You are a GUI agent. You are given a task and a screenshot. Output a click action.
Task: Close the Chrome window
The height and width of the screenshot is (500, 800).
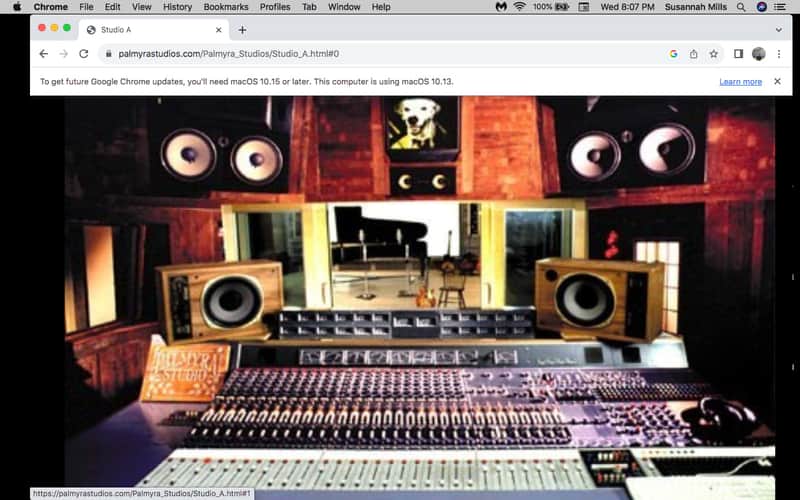pos(42,28)
